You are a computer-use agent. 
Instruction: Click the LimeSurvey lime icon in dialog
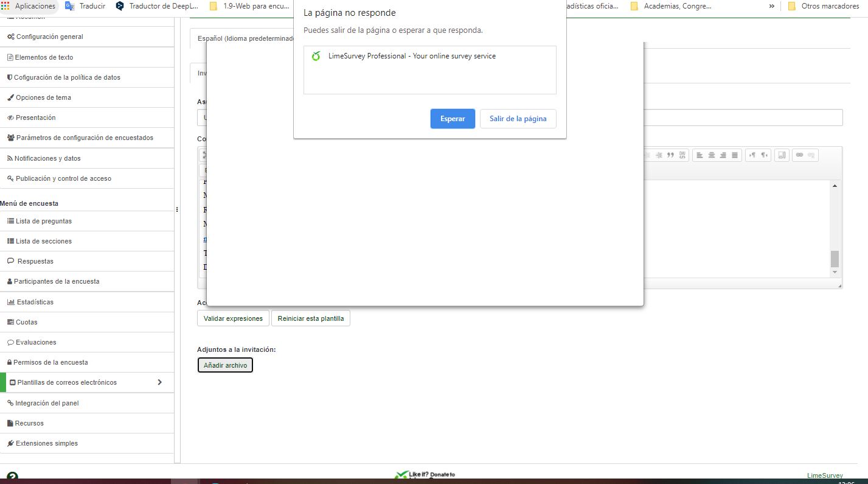[x=316, y=56]
